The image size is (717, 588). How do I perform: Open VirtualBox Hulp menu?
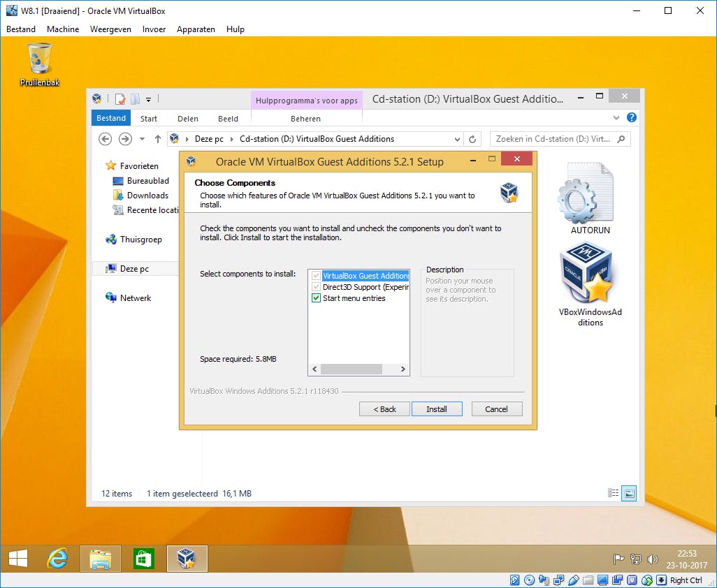pos(235,29)
